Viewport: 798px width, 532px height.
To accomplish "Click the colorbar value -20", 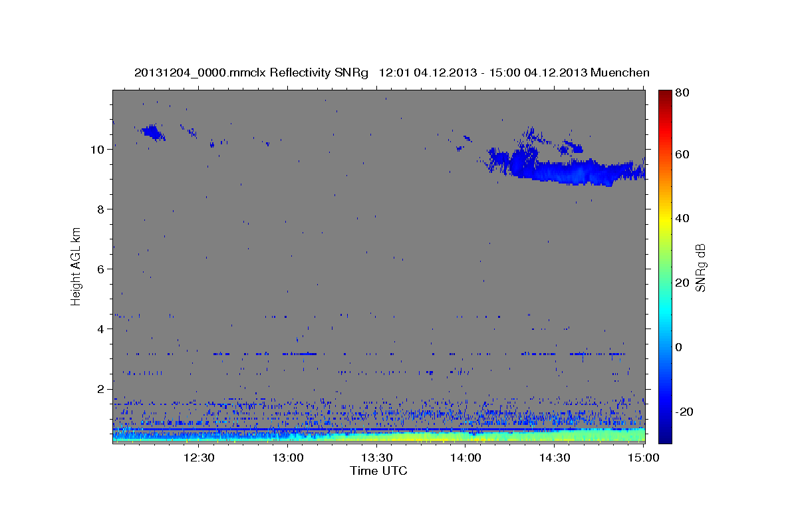I will click(684, 412).
